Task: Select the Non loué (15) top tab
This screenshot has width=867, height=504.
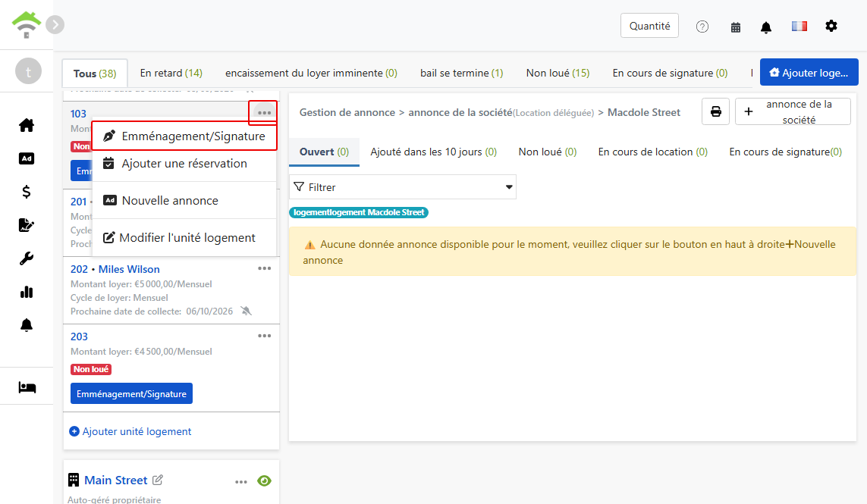Action: 558,73
